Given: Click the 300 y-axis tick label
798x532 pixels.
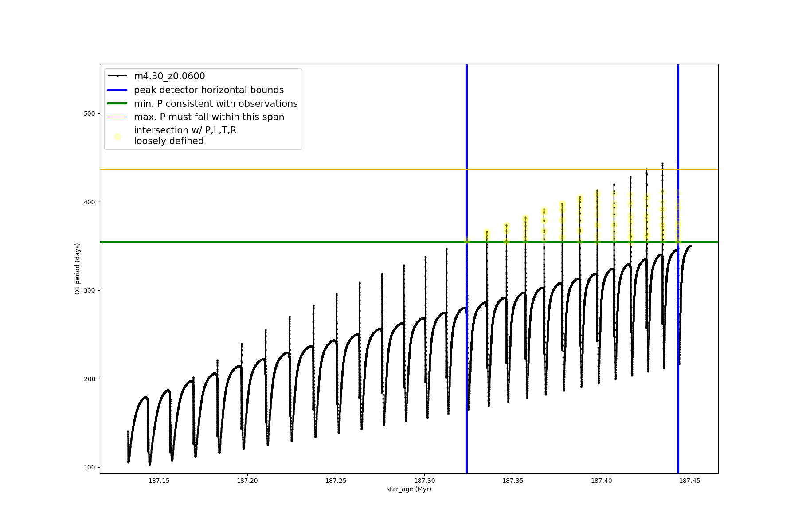Looking at the screenshot, I should (x=90, y=290).
